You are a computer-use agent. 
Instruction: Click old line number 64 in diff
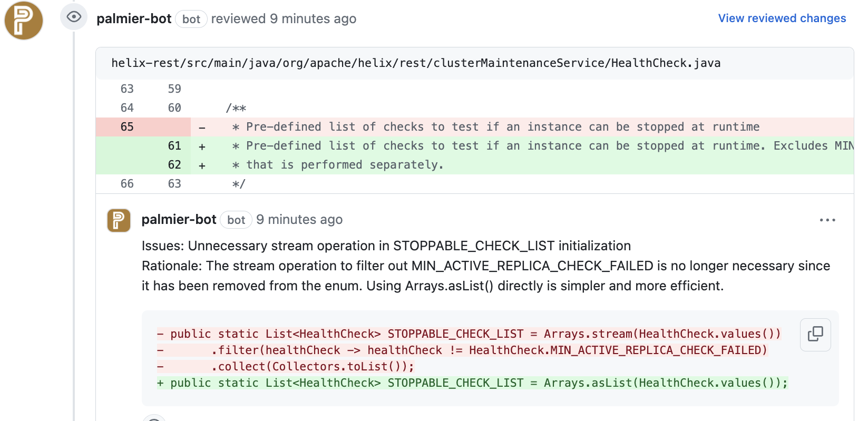127,108
